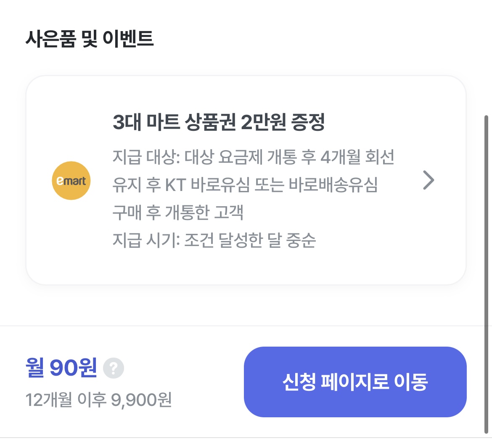
Task: Click the vertical scrollbar on the right
Action: [x=486, y=273]
